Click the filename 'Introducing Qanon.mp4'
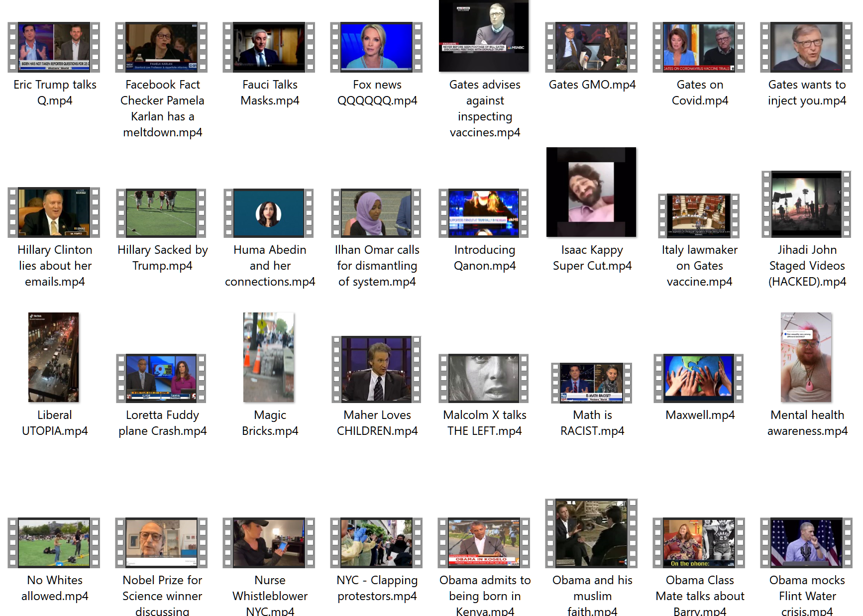The image size is (863, 616). (485, 258)
